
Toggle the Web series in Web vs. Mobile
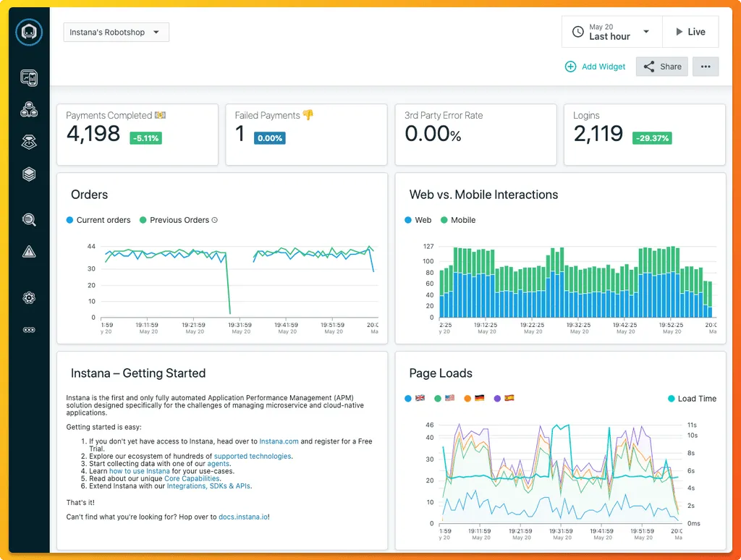point(418,219)
